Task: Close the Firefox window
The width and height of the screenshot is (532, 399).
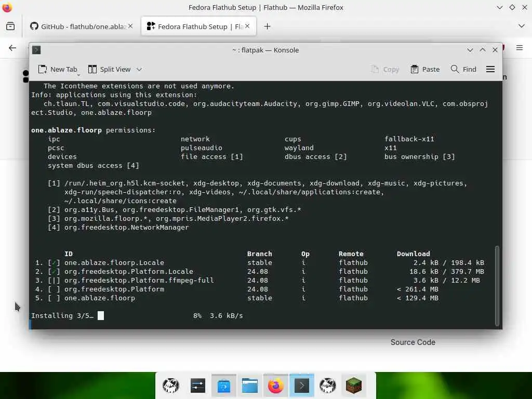Action: coord(525,7)
